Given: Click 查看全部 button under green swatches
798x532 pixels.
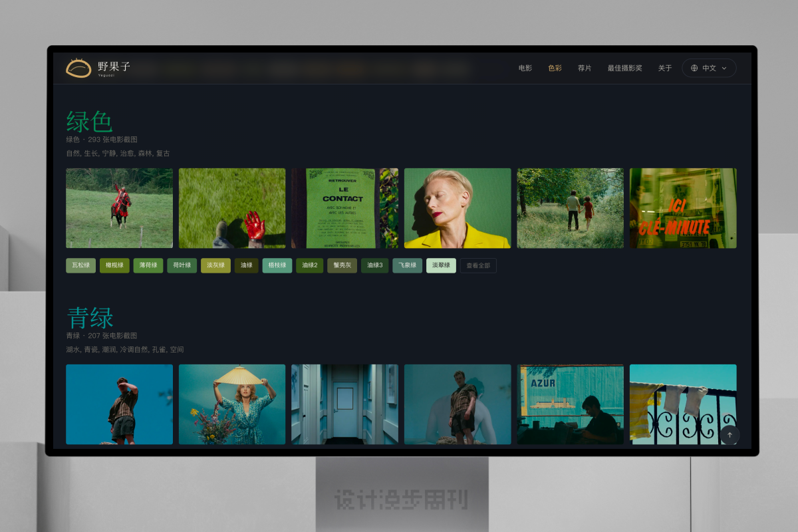Looking at the screenshot, I should pyautogui.click(x=478, y=265).
